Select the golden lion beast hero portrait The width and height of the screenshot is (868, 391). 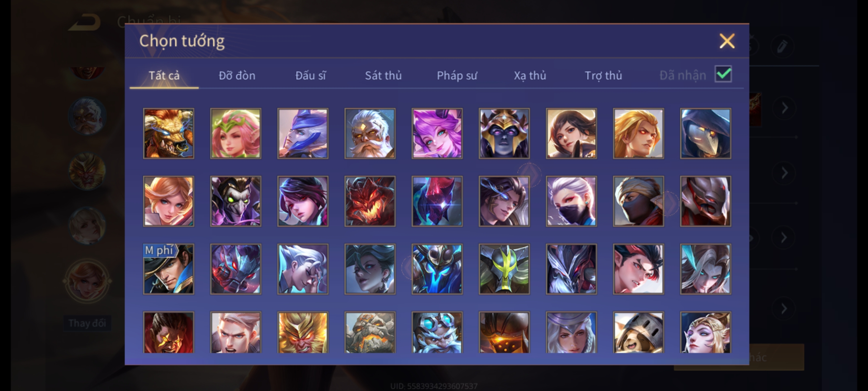(169, 133)
